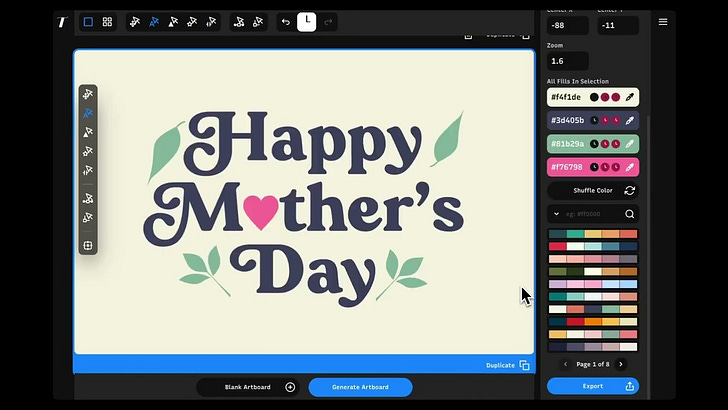The width and height of the screenshot is (728, 410).
Task: Pick the last pointer tool in floating canvas toolbar
Action: tap(88, 218)
